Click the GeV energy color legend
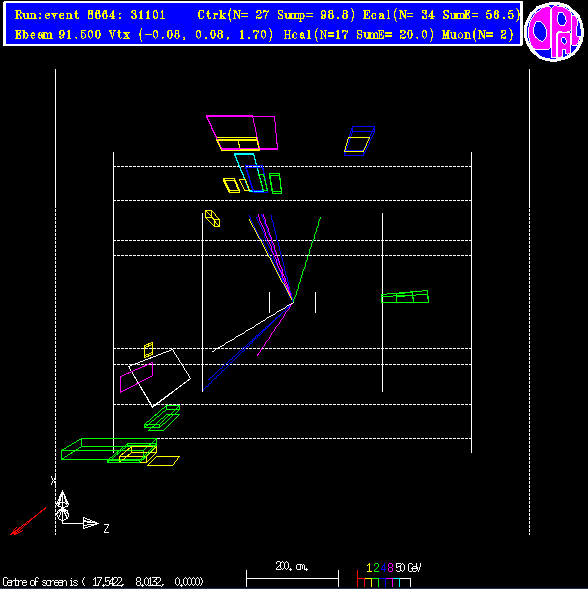588x589 pixels. [x=389, y=575]
